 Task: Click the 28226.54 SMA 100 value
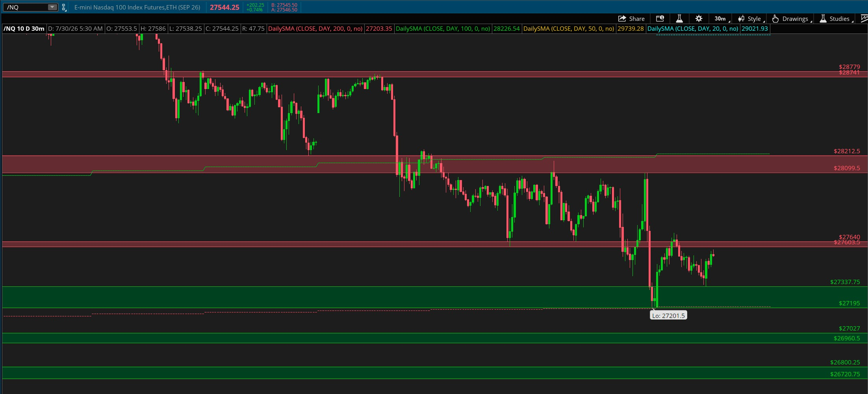tap(506, 28)
